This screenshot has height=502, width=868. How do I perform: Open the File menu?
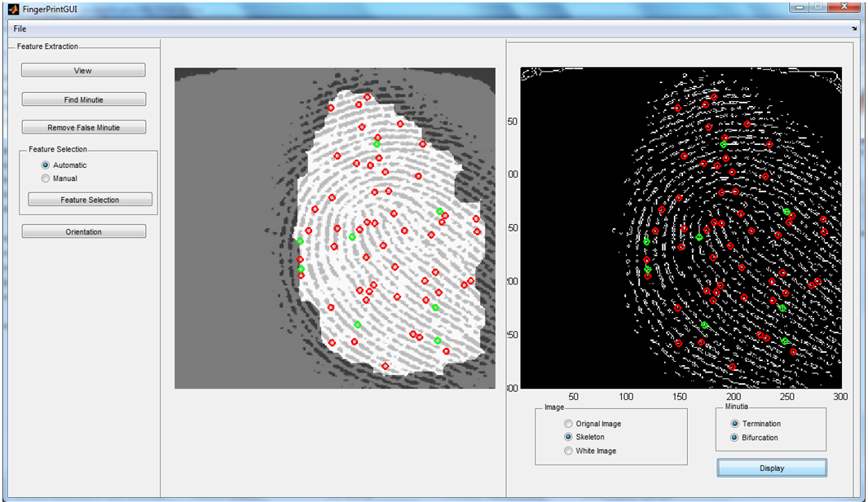point(20,29)
